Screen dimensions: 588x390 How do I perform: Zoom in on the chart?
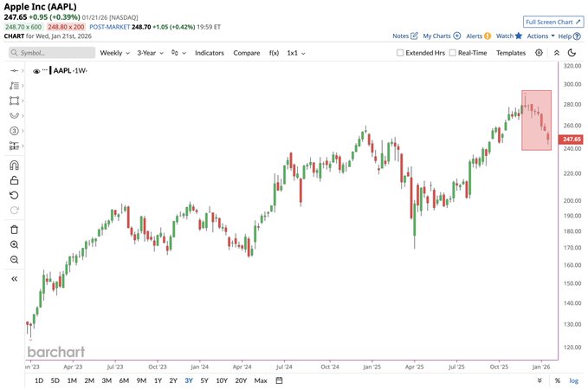point(14,245)
